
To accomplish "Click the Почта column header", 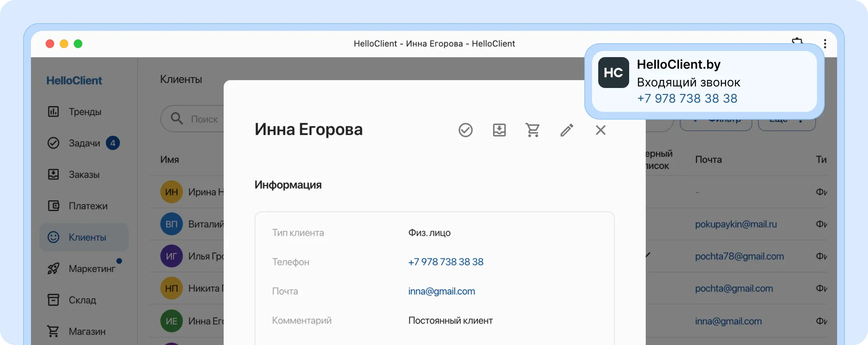I will click(x=708, y=159).
